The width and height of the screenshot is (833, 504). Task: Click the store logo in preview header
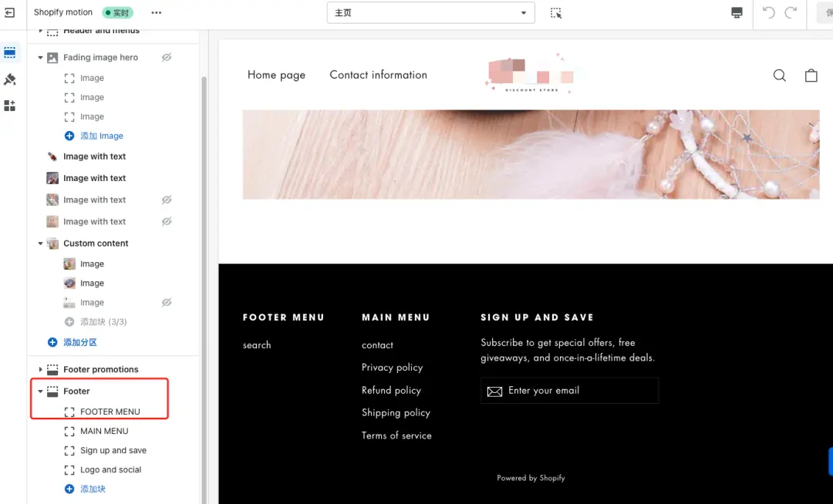529,74
